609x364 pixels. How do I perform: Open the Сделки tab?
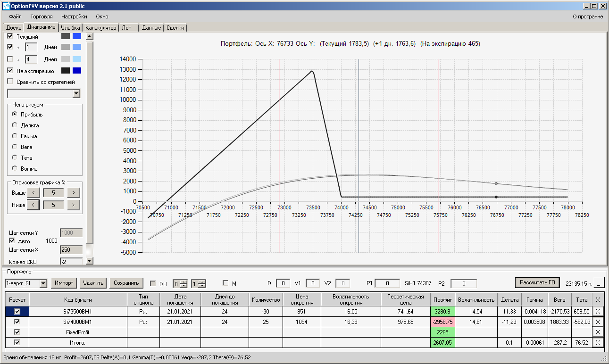click(x=175, y=28)
